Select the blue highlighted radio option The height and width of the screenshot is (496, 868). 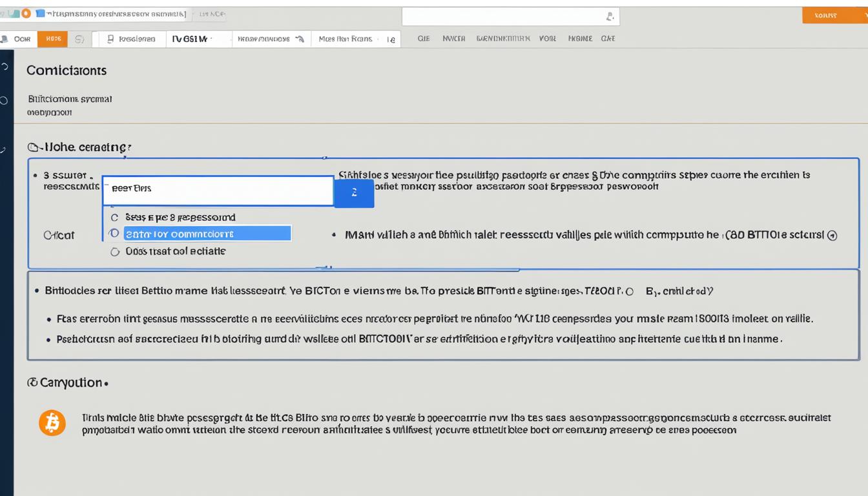pyautogui.click(x=115, y=234)
